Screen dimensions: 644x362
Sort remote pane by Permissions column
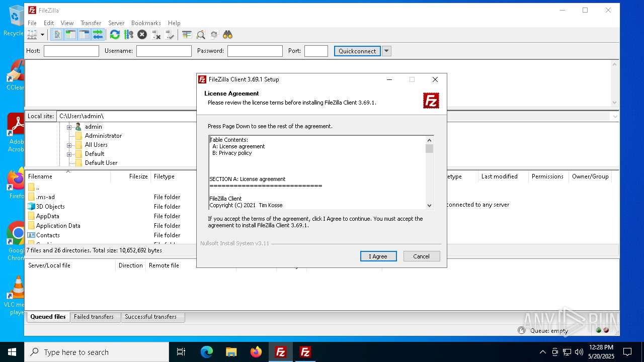click(548, 176)
